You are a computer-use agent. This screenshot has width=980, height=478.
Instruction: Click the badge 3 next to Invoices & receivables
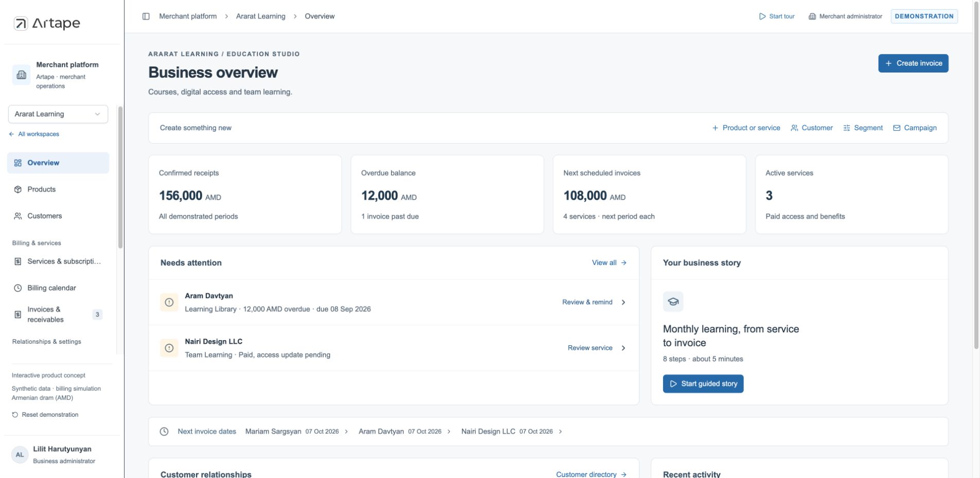(x=97, y=314)
